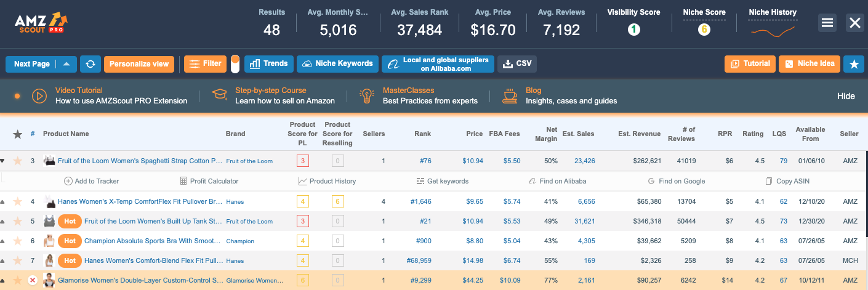Image resolution: width=868 pixels, height=290 pixels.
Task: Sort by Rank column header
Action: 423,134
